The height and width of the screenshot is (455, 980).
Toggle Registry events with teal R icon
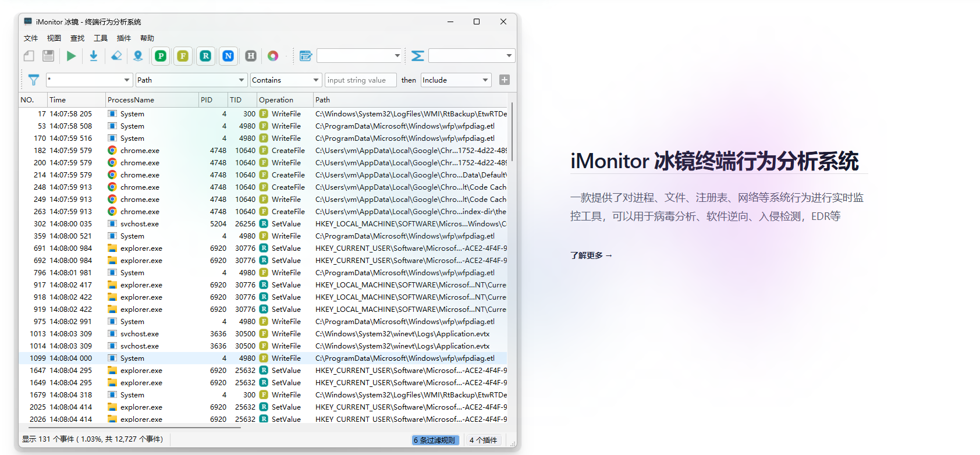[205, 56]
